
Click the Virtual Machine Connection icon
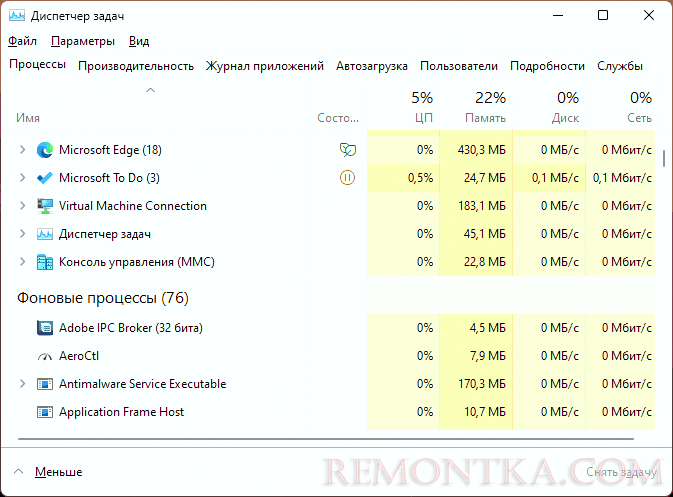point(45,206)
